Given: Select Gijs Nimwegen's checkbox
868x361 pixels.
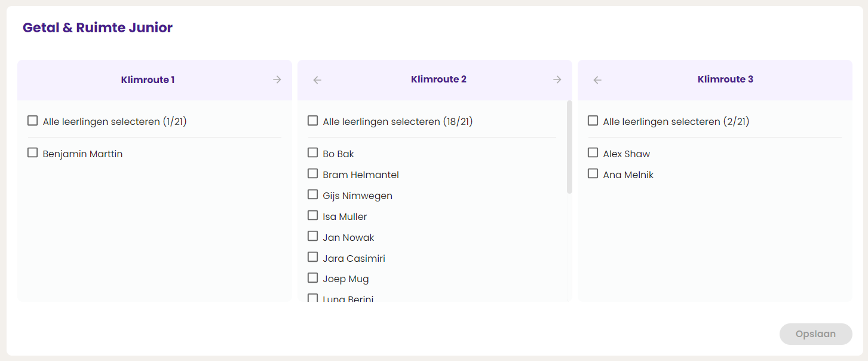Looking at the screenshot, I should coord(312,194).
